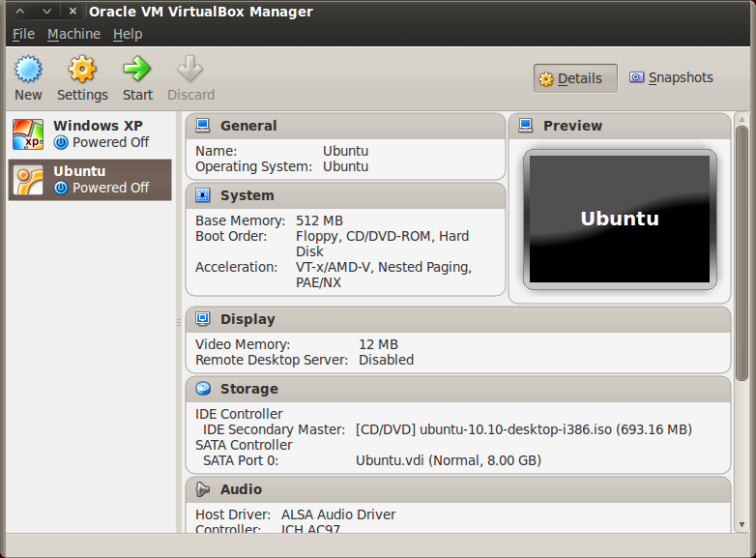The height and width of the screenshot is (558, 756).
Task: Click Ubuntu Powered Off state icon
Action: click(61, 188)
